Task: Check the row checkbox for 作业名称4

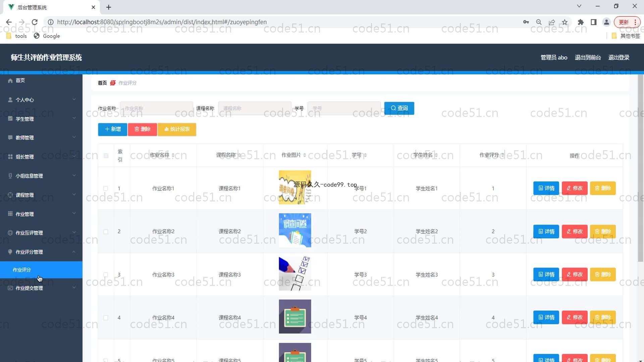Action: (106, 317)
